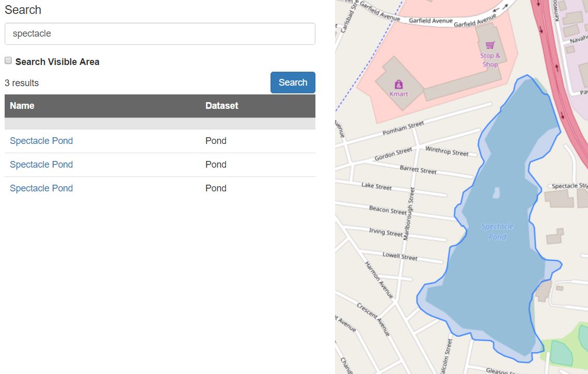Click the Name column header
This screenshot has width=588, height=374.
tap(22, 106)
